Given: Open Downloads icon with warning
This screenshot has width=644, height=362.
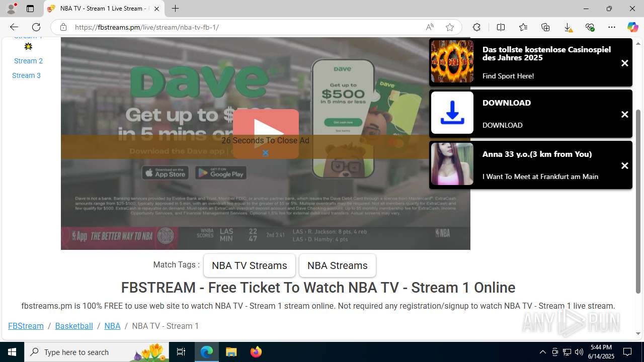Looking at the screenshot, I should 568,27.
